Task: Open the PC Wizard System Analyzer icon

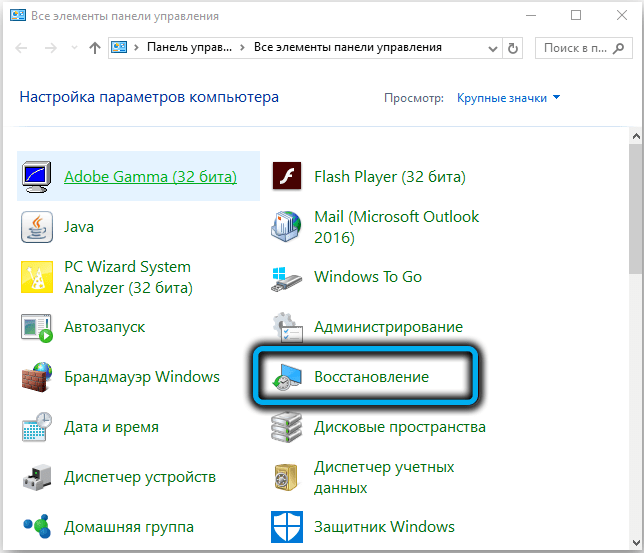Action: coord(37,277)
